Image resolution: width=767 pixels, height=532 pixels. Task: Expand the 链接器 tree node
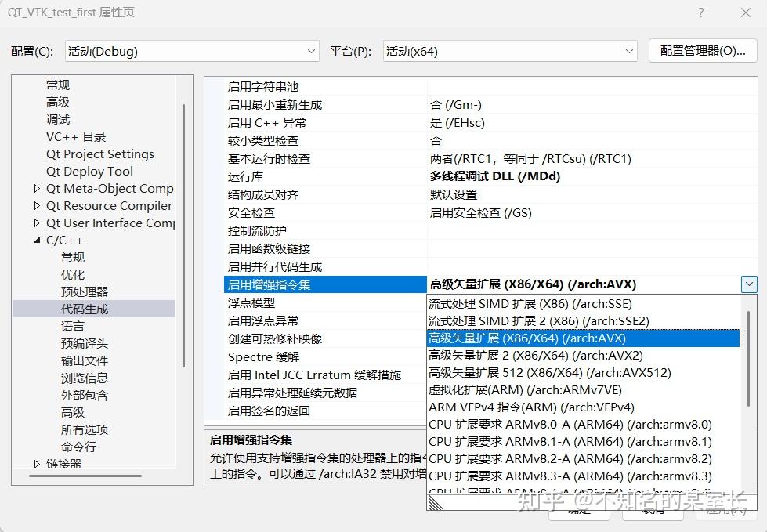[37, 464]
